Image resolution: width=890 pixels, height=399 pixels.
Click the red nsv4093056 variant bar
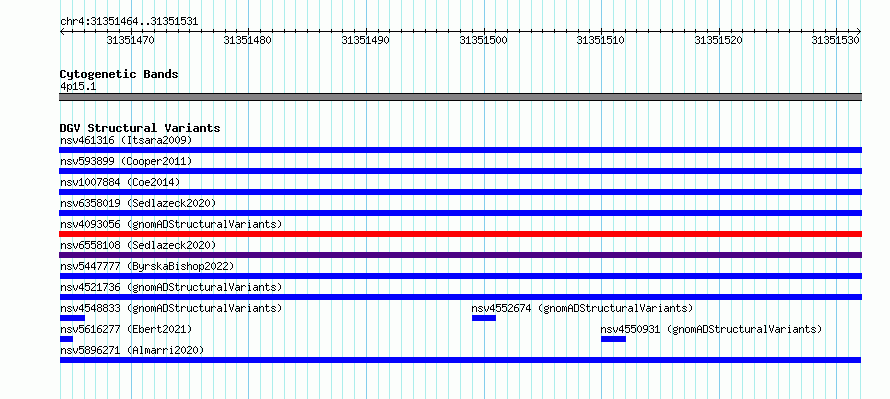pyautogui.click(x=460, y=234)
